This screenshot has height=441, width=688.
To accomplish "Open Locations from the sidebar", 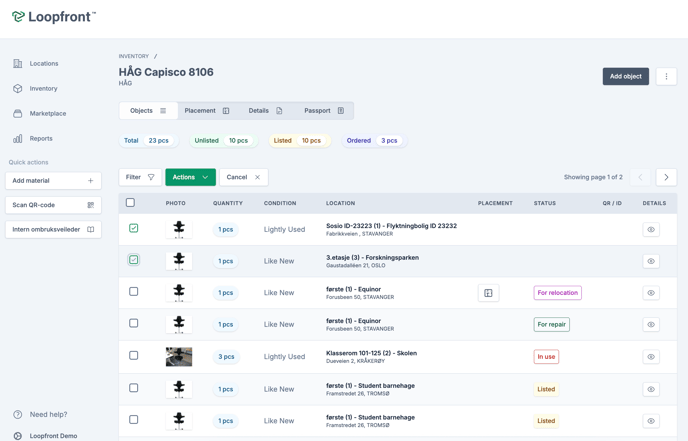I will (x=36, y=64).
